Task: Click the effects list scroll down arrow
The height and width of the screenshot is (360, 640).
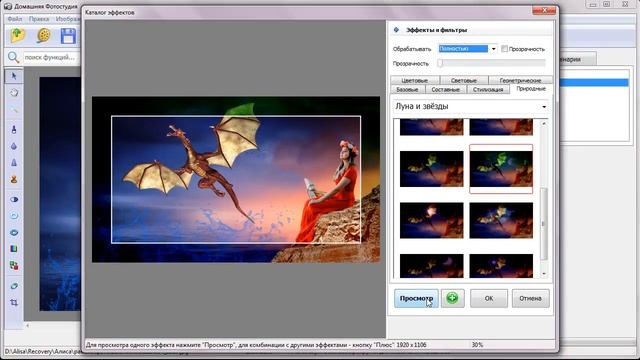Action: [x=544, y=273]
